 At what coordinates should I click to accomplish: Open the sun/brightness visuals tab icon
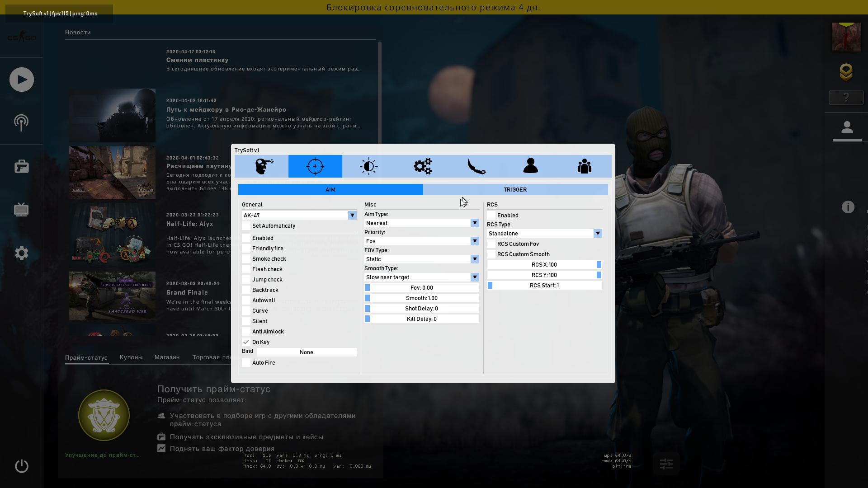pos(368,166)
